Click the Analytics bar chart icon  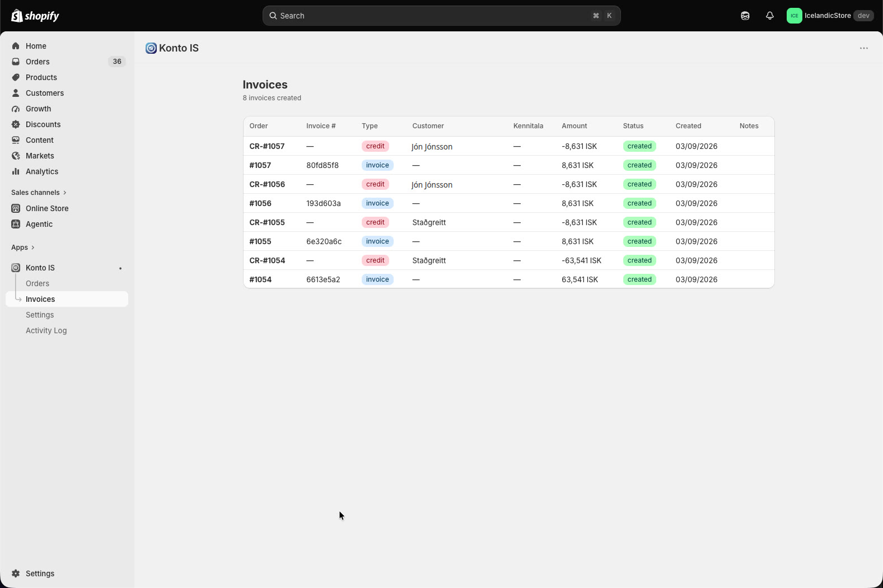(16, 171)
